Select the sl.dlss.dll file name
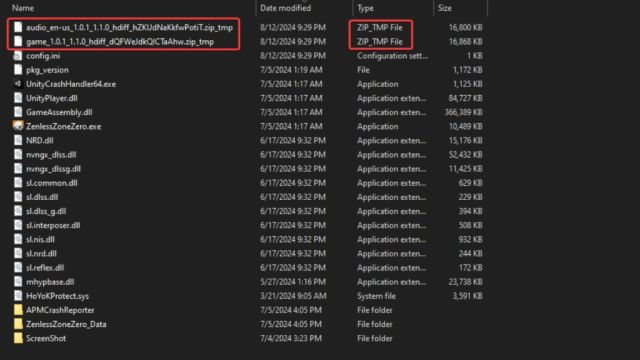Viewport: 640px width, 360px height. pos(42,197)
